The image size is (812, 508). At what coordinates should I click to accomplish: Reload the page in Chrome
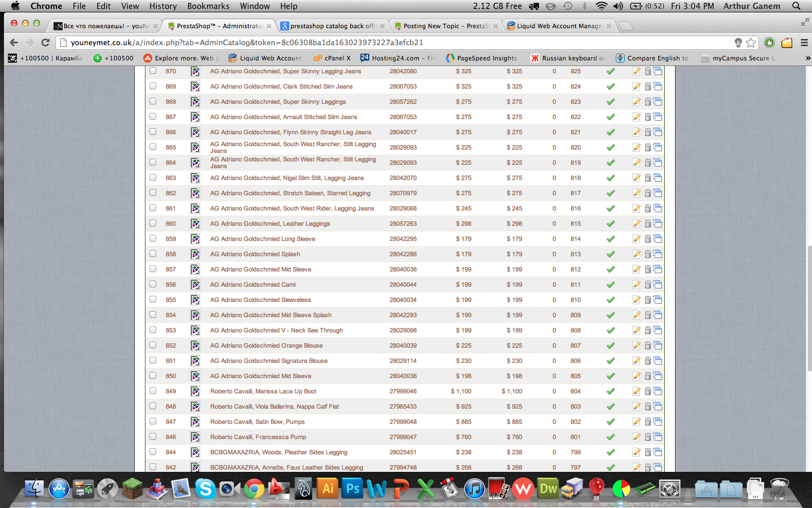tap(46, 42)
